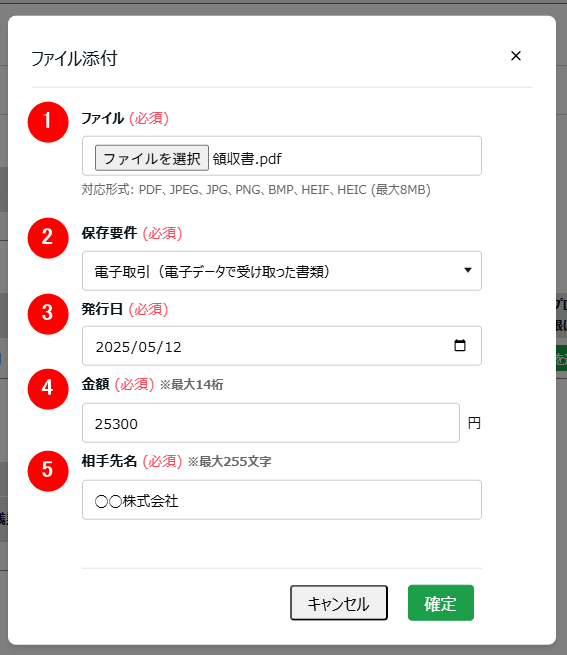Click the red step 4 circle marker

point(48,389)
